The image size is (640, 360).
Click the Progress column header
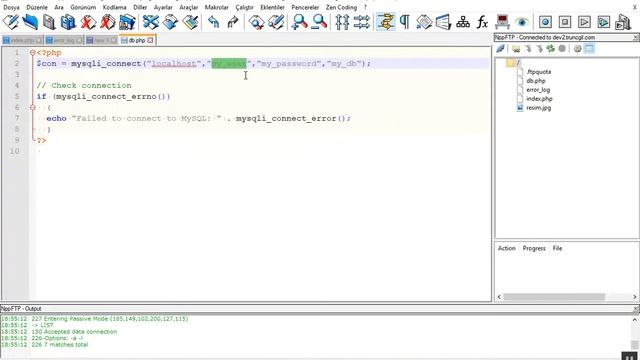click(534, 248)
